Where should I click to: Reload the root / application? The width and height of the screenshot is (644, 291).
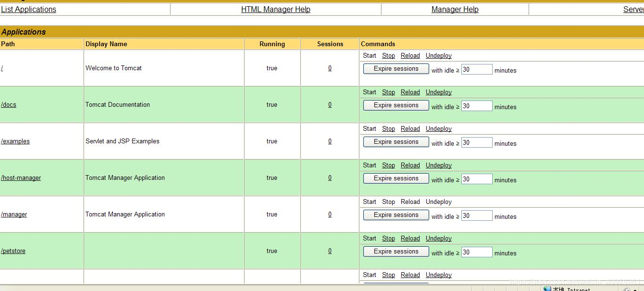[410, 55]
